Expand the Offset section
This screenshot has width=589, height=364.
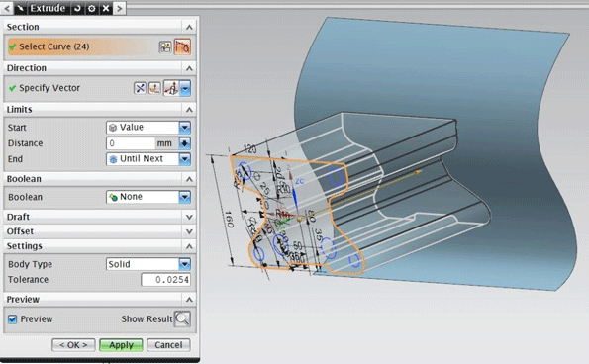tap(100, 231)
